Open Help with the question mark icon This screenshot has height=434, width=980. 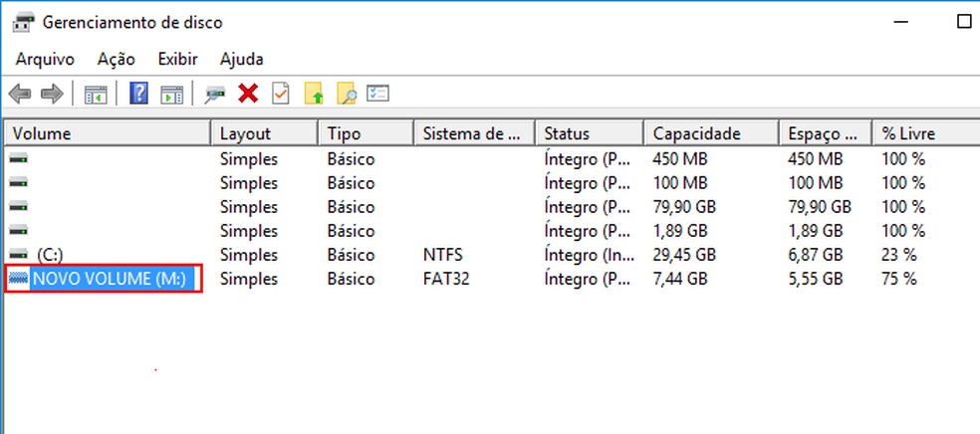139,94
